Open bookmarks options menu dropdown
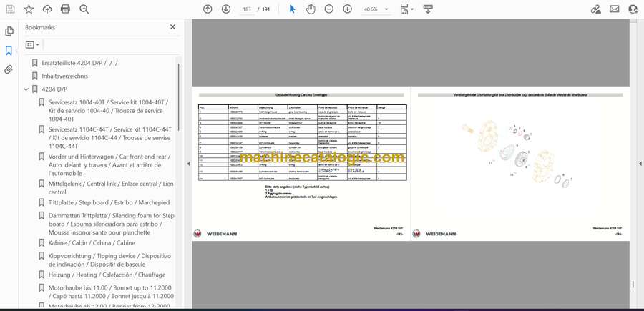The height and width of the screenshot is (311, 644). [32, 45]
